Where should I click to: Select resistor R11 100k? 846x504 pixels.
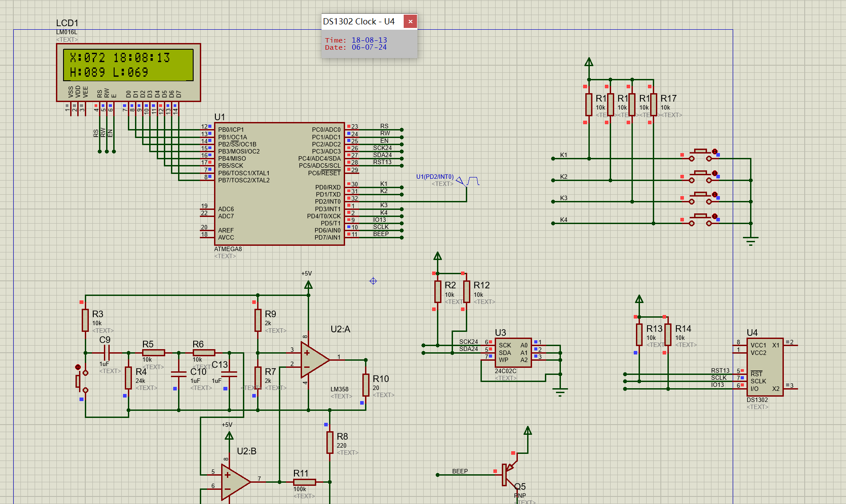tap(305, 482)
